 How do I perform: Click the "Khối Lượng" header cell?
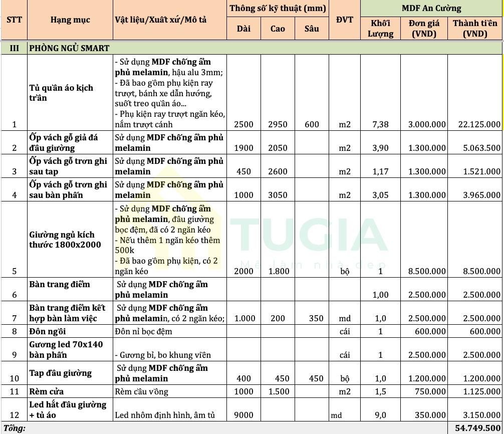coord(381,29)
